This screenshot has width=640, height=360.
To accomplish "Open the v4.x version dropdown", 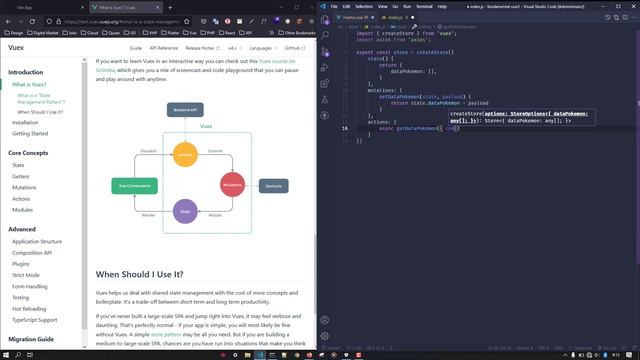I will tap(235, 48).
